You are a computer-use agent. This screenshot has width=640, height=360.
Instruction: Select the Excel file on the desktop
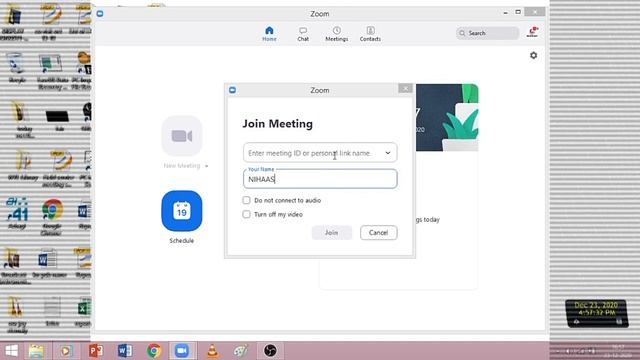[x=84, y=312]
